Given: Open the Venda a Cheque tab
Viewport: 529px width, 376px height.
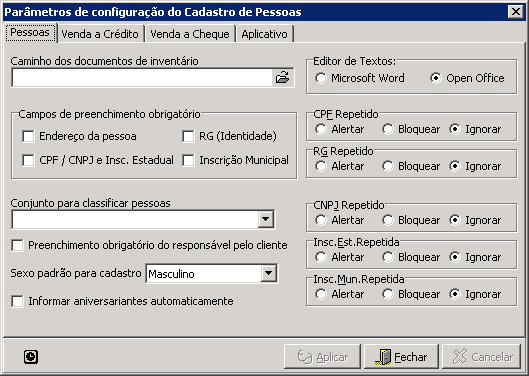Looking at the screenshot, I should pyautogui.click(x=190, y=34).
